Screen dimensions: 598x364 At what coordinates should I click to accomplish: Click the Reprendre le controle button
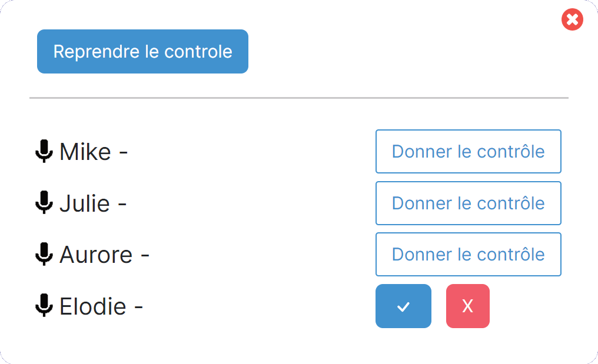tap(142, 52)
